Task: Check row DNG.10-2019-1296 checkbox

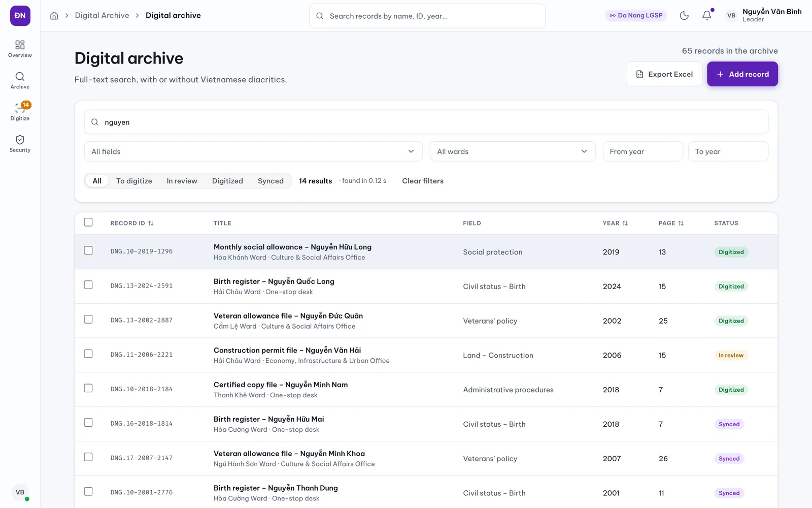Action: [x=88, y=251]
